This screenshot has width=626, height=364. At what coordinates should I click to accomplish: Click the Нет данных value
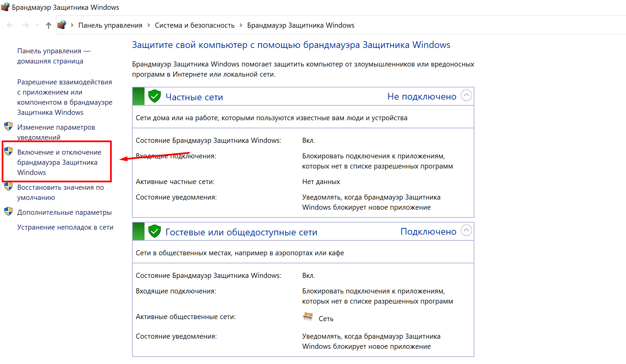pyautogui.click(x=321, y=182)
